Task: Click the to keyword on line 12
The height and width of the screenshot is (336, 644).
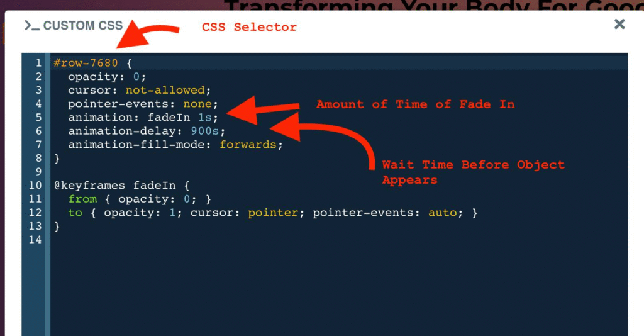Action: pos(75,213)
